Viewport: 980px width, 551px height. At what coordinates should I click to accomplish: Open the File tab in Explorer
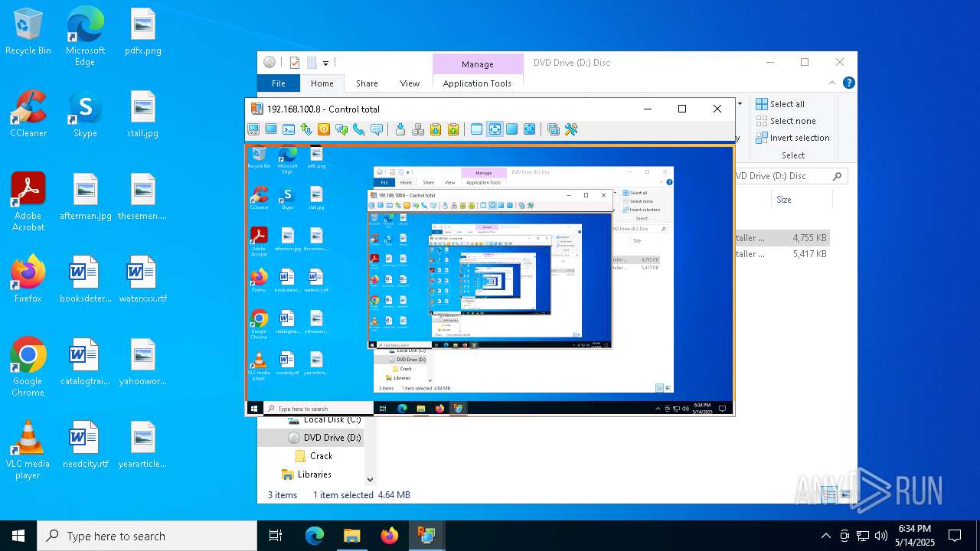(279, 83)
